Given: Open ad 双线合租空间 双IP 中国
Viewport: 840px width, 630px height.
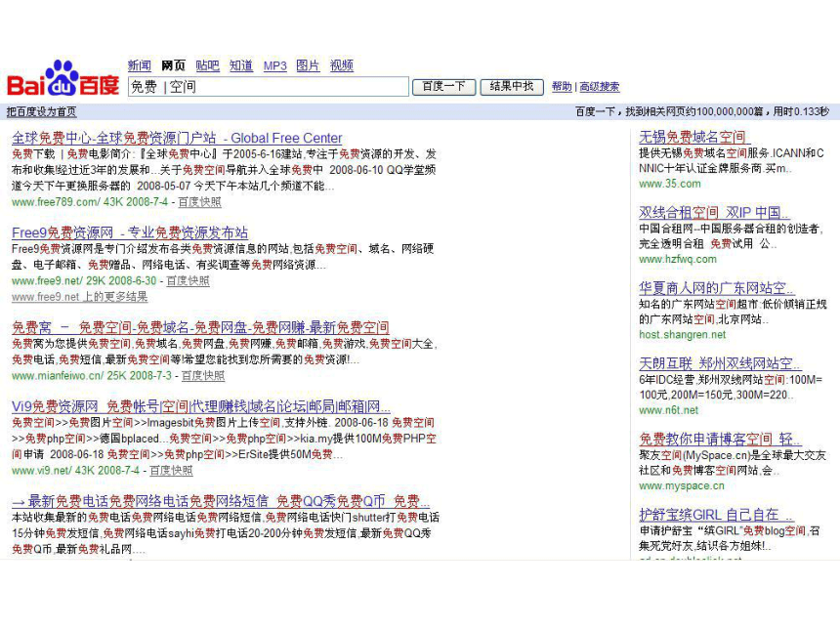Looking at the screenshot, I should [714, 213].
